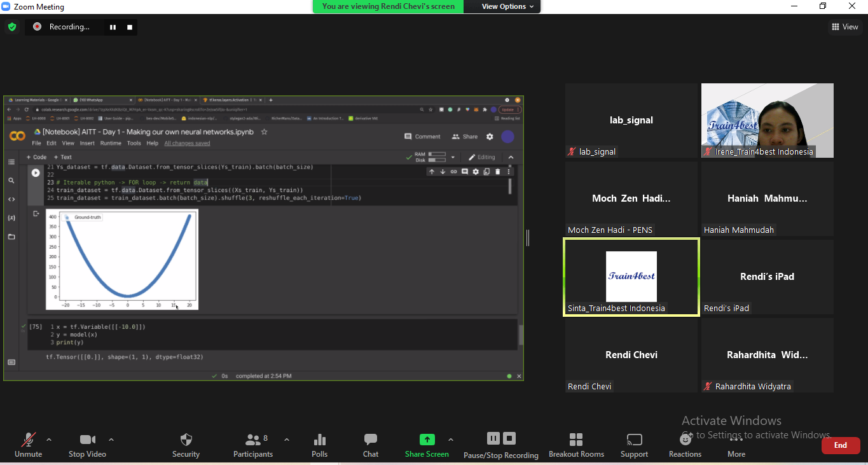Screen dimensions: 868x465
Task: Open the Colab search sidebar icon
Action: point(11,181)
